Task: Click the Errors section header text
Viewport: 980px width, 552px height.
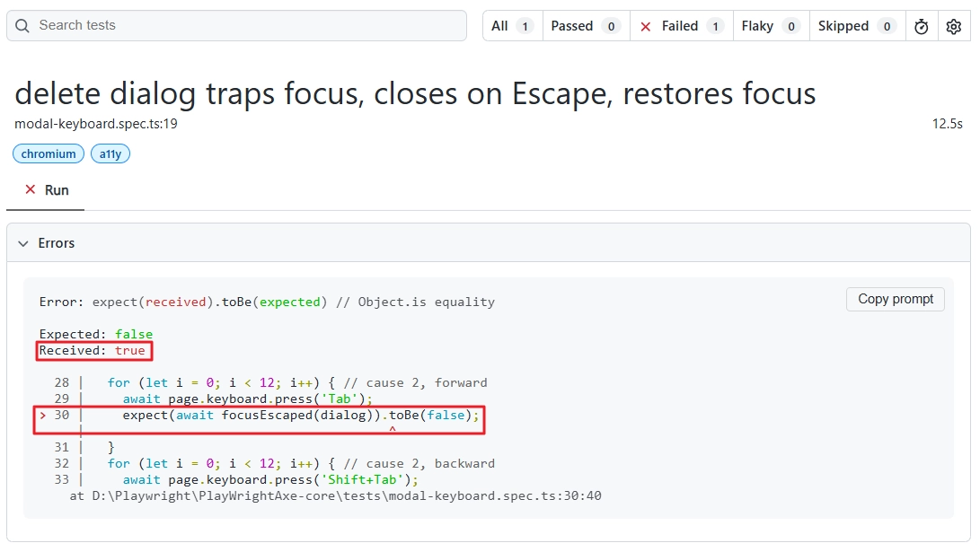Action: tap(57, 243)
